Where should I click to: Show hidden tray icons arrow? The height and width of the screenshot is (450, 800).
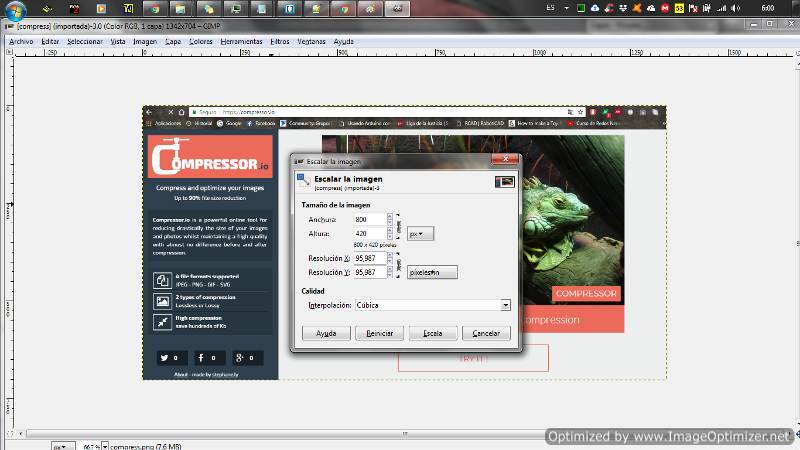(566, 8)
